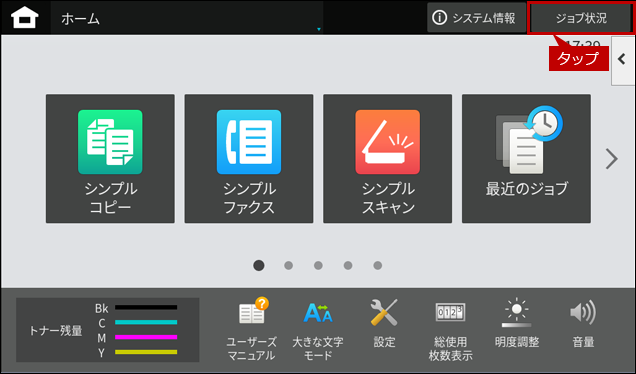The width and height of the screenshot is (636, 374).
Task: Go to next home page with right chevron
Action: (x=611, y=159)
